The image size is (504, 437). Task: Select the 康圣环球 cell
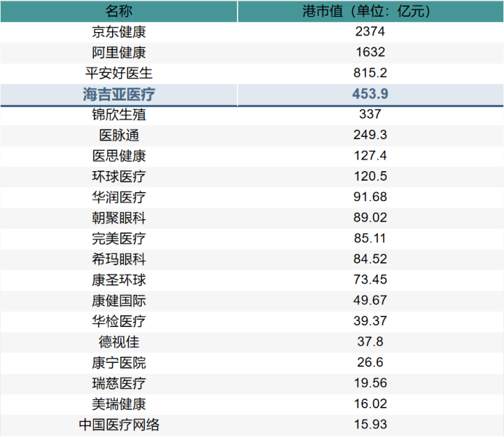(119, 280)
